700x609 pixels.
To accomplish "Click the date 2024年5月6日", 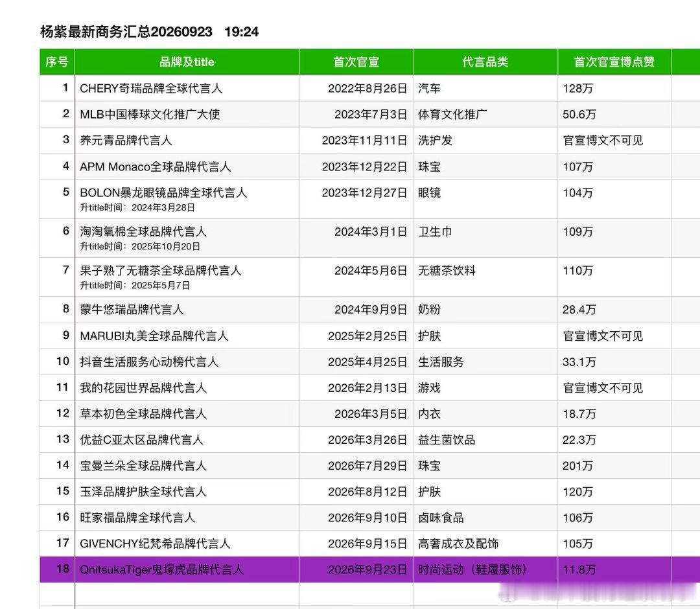I will click(371, 270).
